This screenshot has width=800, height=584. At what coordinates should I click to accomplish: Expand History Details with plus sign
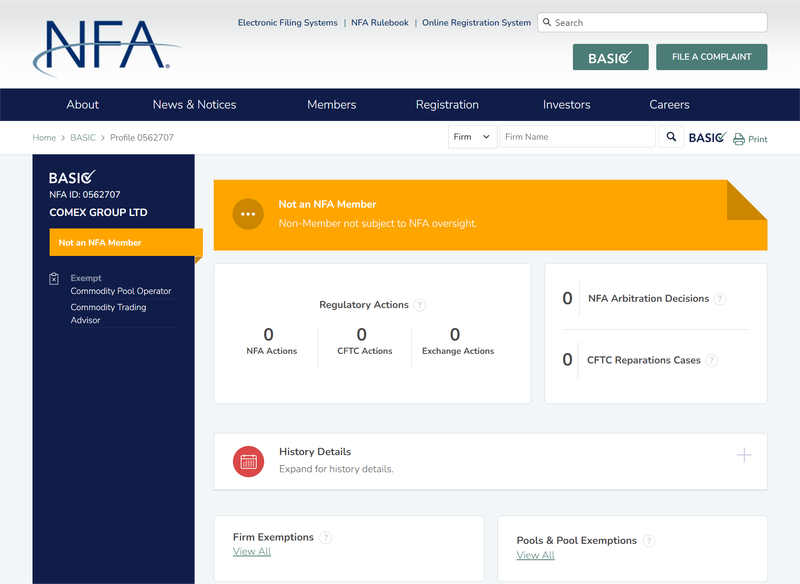pyautogui.click(x=744, y=455)
